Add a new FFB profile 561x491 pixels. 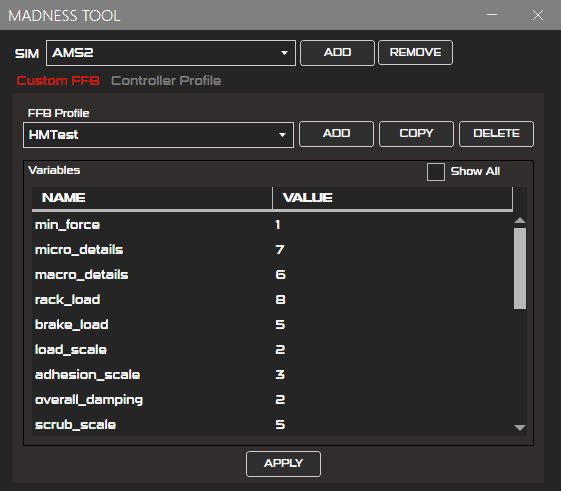(336, 133)
